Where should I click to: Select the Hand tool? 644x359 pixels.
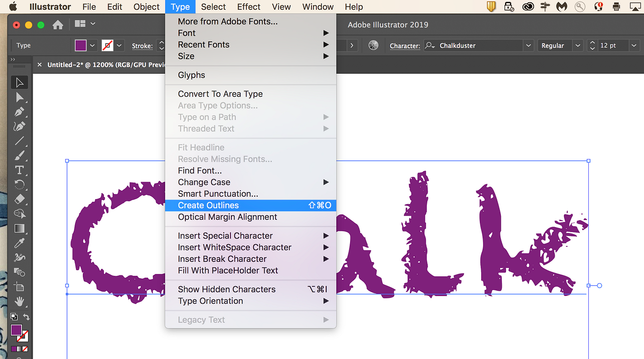pos(19,302)
